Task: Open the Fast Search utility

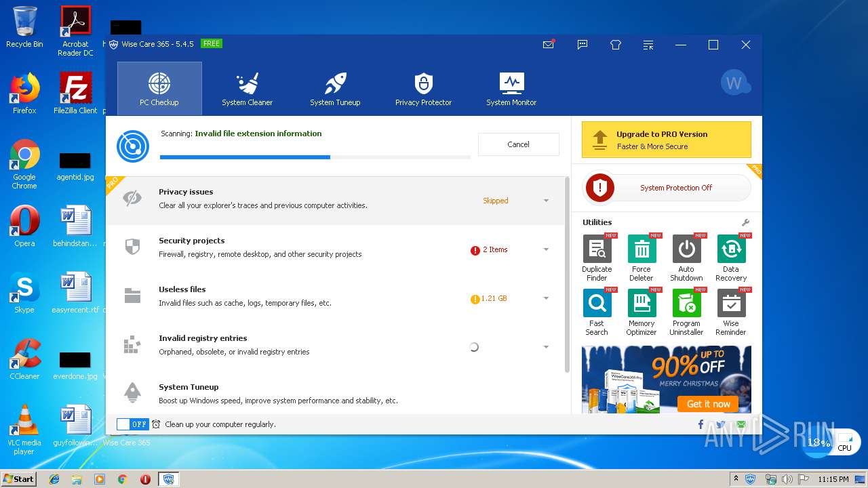Action: click(x=597, y=312)
